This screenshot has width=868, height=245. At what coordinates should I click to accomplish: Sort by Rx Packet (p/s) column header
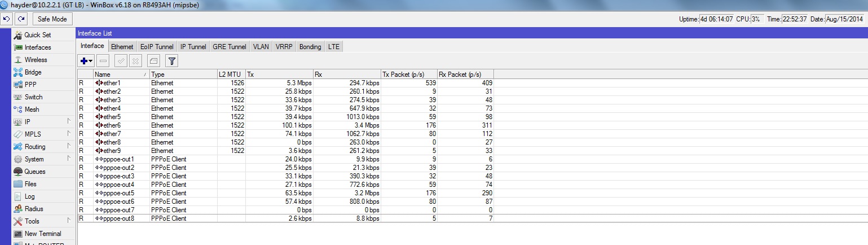pos(465,75)
